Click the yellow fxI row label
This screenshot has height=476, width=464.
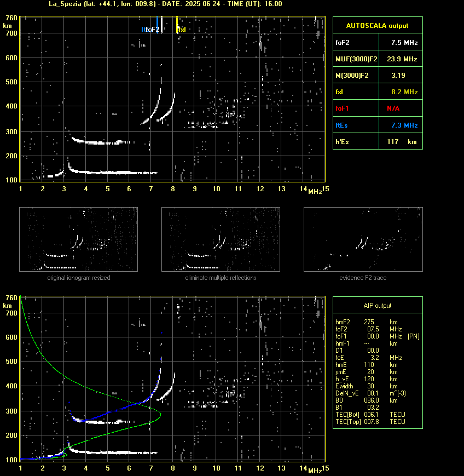pos(339,91)
